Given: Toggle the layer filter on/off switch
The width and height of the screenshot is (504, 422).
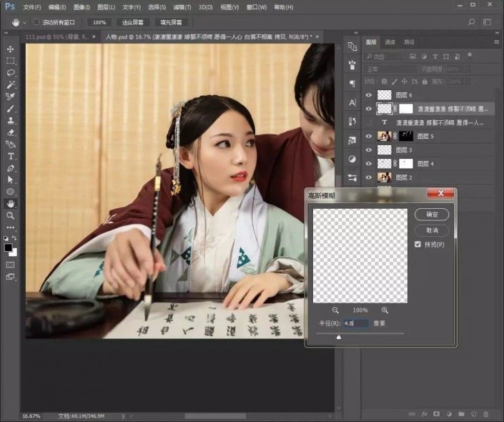Looking at the screenshot, I should 470,55.
